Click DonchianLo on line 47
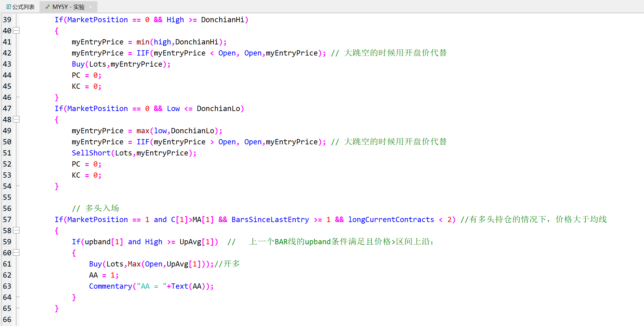 pos(218,109)
